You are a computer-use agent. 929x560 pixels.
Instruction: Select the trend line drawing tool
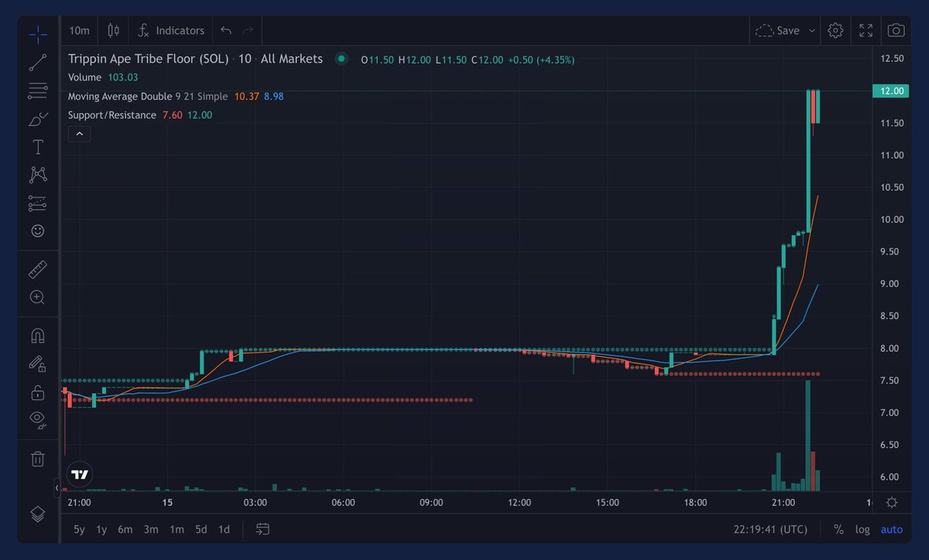[37, 62]
